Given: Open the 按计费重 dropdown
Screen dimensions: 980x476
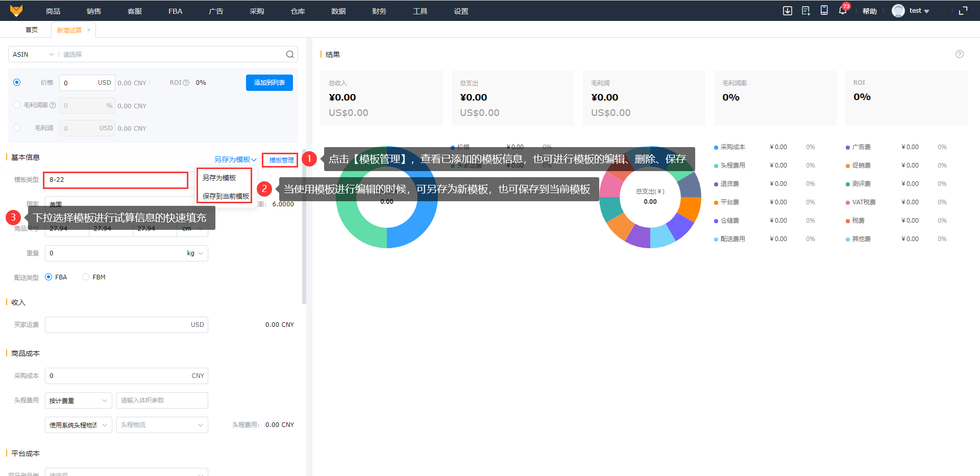Looking at the screenshot, I should pyautogui.click(x=79, y=400).
